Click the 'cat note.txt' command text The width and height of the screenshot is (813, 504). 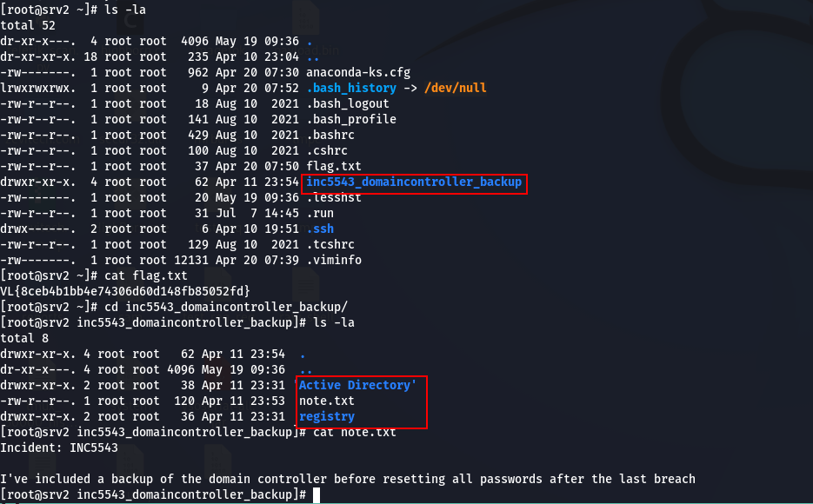[354, 432]
